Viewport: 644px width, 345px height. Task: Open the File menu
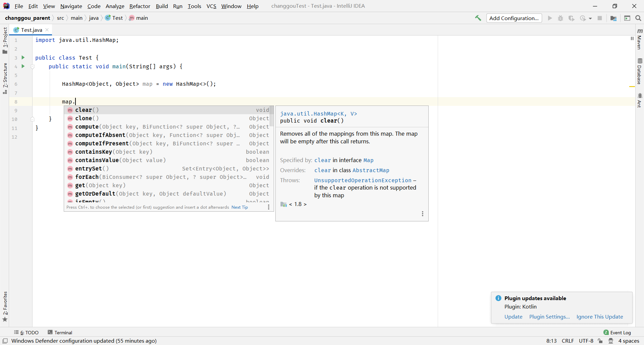(x=19, y=6)
